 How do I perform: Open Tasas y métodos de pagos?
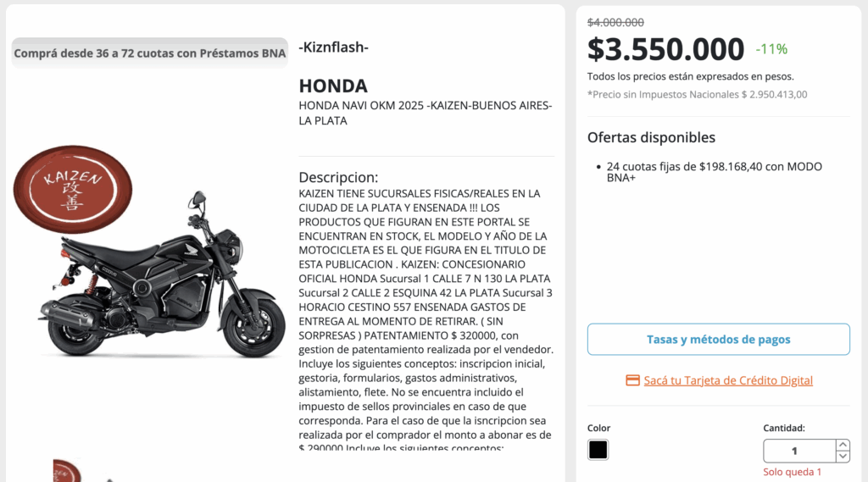coord(718,340)
